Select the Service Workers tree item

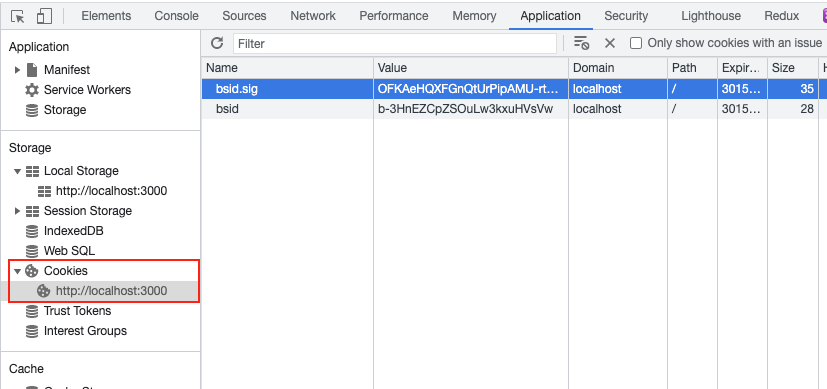tap(88, 90)
